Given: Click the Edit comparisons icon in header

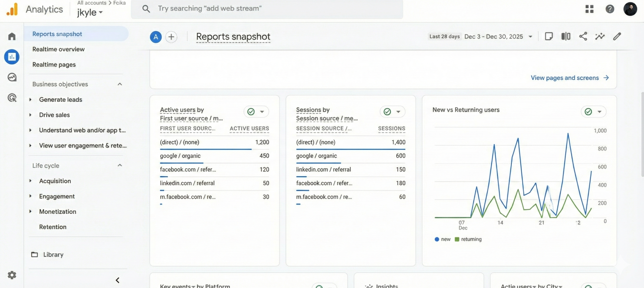Looking at the screenshot, I should [x=566, y=36].
